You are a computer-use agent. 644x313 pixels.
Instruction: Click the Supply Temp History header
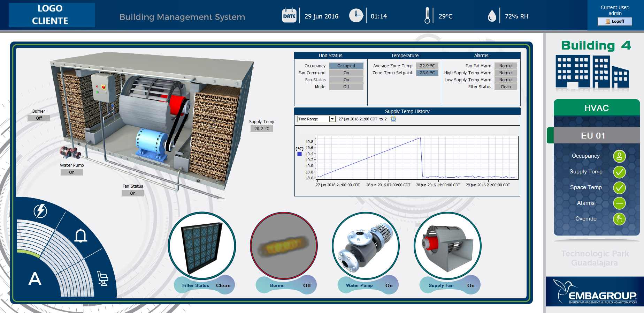coord(407,111)
